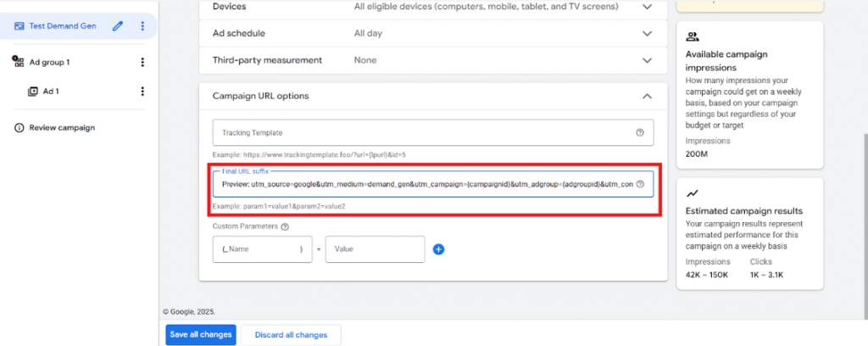Open Ad group 1 in the sidebar
868x346 pixels.
coord(49,62)
